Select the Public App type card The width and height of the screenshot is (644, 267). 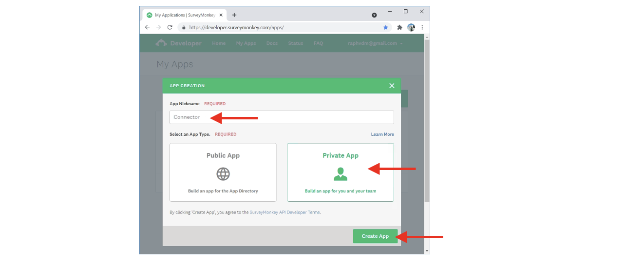[x=223, y=172]
